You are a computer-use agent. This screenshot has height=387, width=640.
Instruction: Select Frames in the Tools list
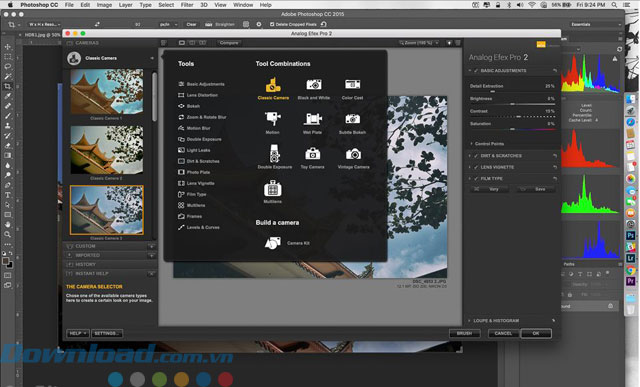point(190,216)
